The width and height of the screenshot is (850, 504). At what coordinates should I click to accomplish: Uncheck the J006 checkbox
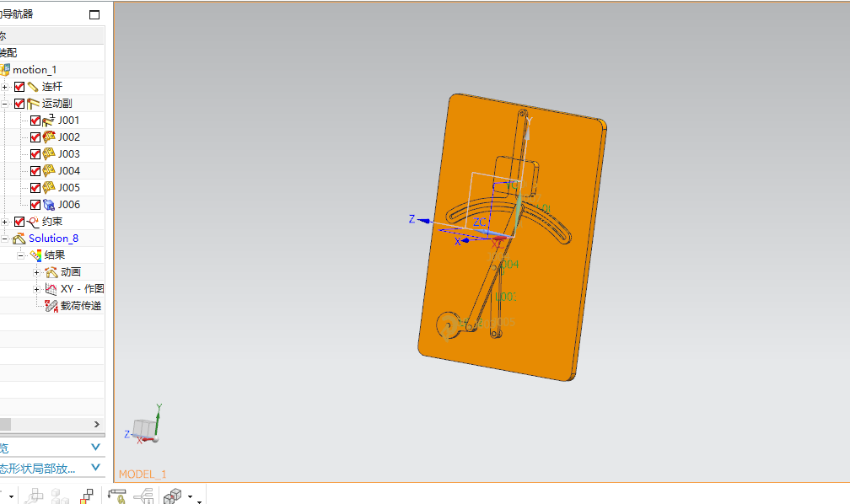(x=35, y=204)
